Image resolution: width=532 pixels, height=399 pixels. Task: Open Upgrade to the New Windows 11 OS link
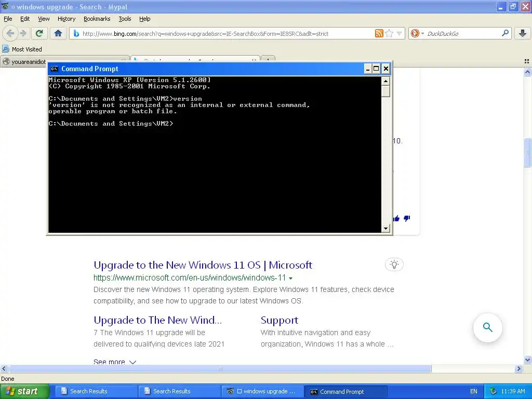tap(203, 265)
